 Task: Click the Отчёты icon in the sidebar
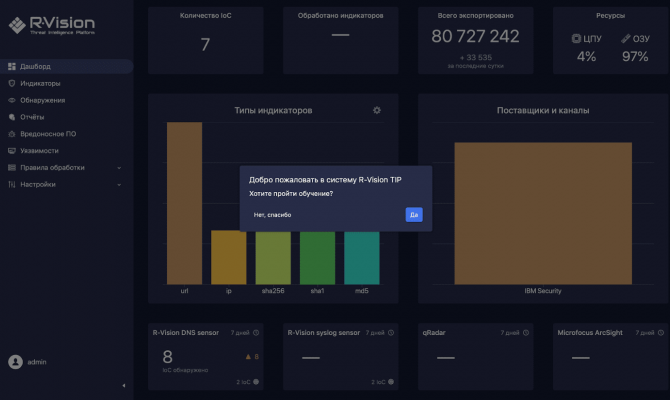tap(12, 117)
